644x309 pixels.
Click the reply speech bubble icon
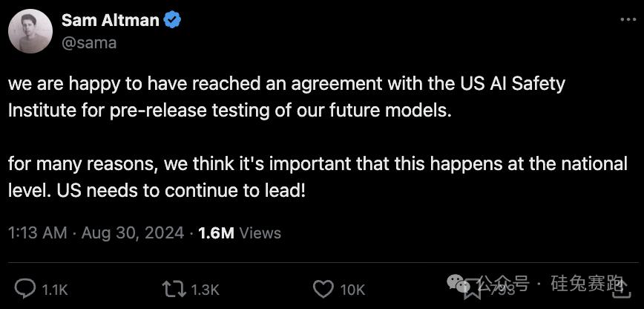pos(26,289)
